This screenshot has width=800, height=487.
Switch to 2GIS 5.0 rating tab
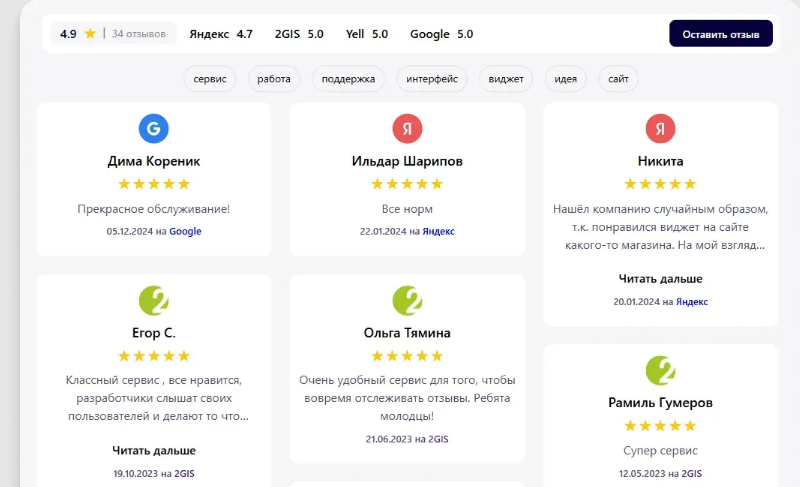tap(299, 34)
